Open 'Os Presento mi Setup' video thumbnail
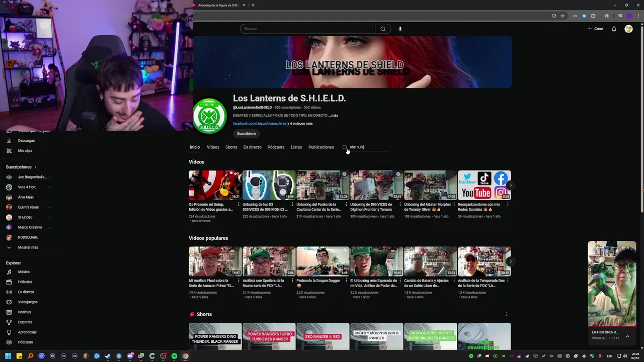Image resolution: width=644 pixels, height=362 pixels. point(215,185)
